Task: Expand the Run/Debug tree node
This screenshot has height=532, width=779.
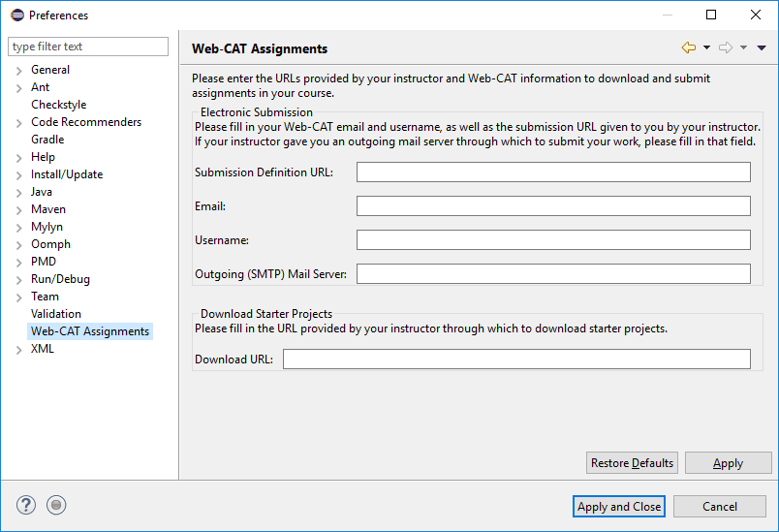Action: [19, 280]
